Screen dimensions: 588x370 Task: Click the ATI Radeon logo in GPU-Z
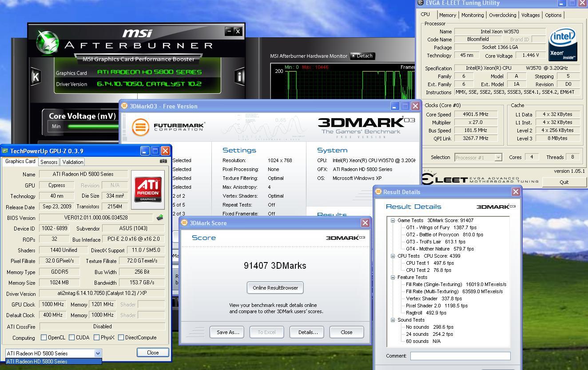(148, 189)
